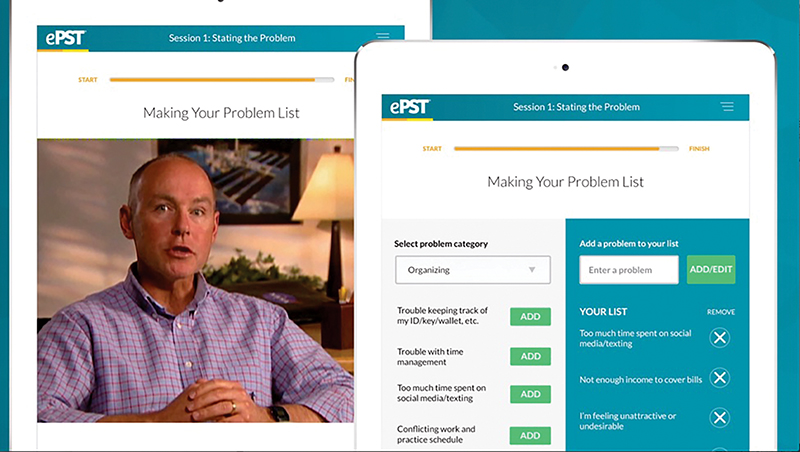The image size is (800, 452).
Task: Click the START label on the tablet
Action: [432, 148]
